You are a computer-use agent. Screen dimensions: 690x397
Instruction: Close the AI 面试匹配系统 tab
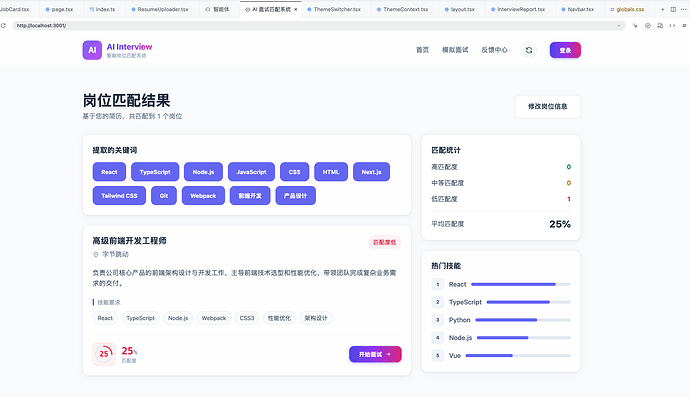click(296, 9)
